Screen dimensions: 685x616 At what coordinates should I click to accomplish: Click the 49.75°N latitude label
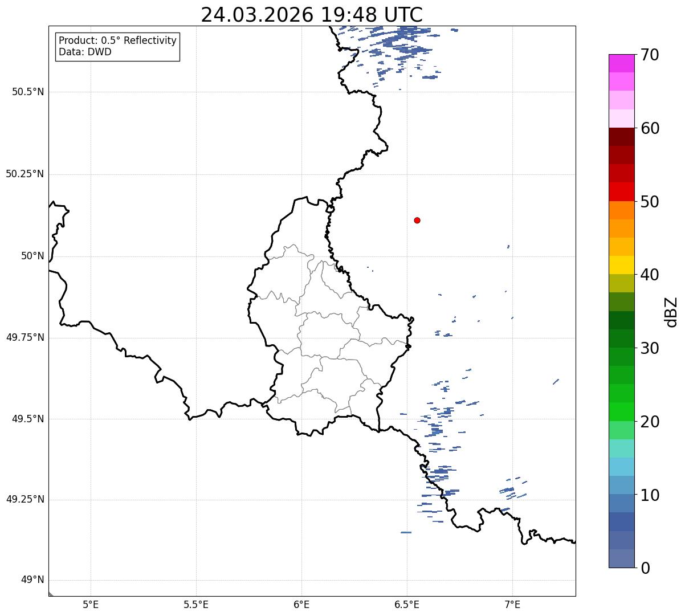pos(25,337)
